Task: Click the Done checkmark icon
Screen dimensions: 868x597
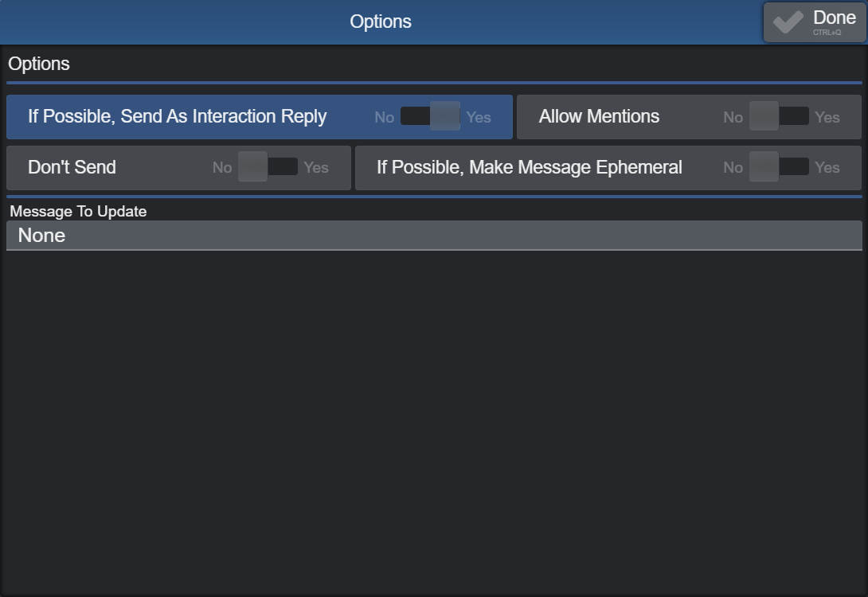Action: click(x=788, y=22)
